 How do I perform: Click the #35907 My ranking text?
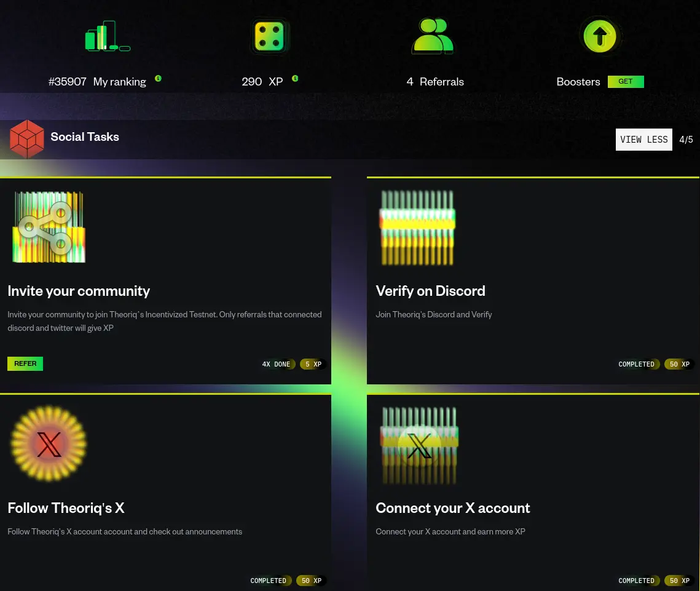pyautogui.click(x=97, y=82)
